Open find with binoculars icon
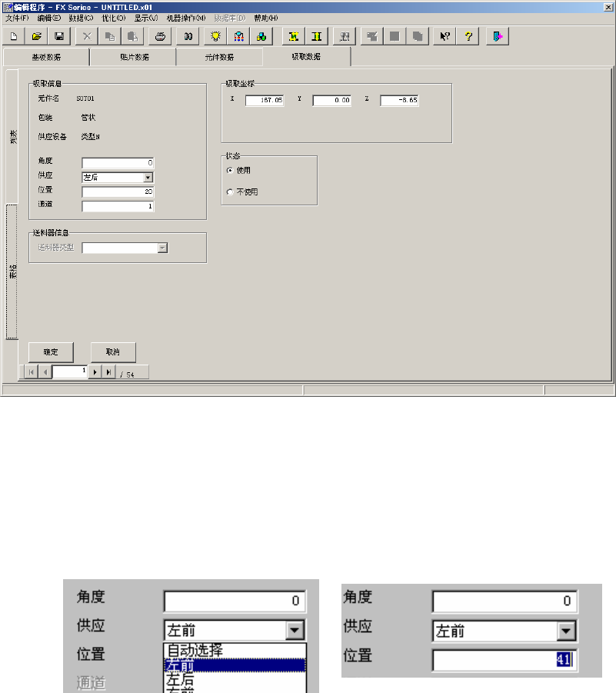 point(188,36)
